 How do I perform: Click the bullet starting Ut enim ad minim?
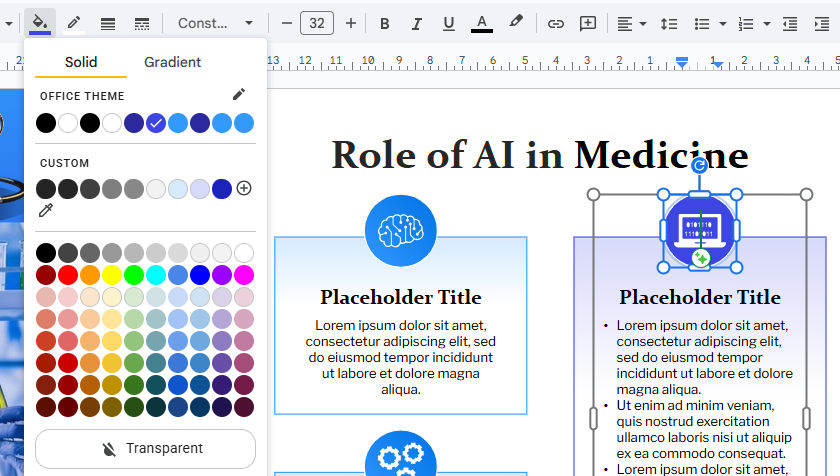click(704, 429)
